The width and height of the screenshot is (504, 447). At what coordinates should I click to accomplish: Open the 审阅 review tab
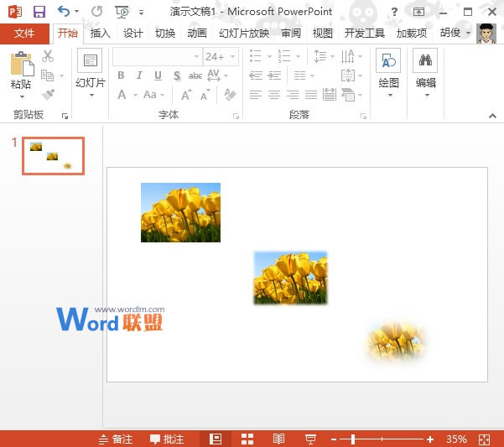(x=291, y=33)
